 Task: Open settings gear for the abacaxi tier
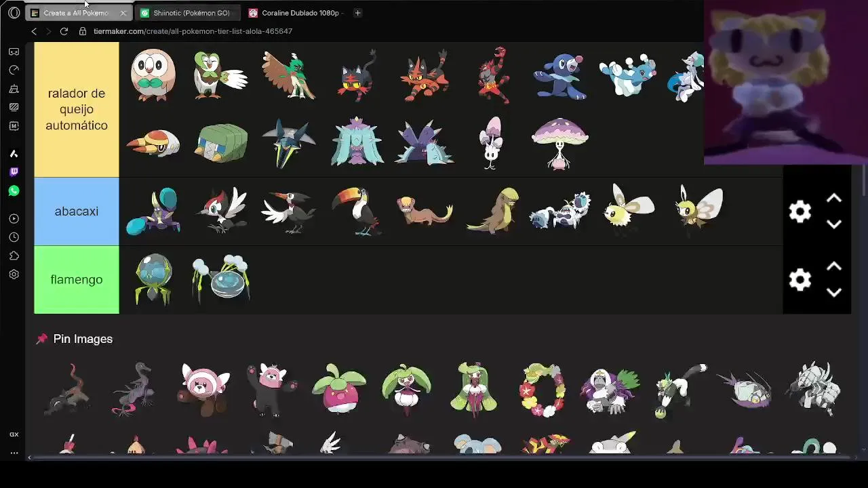(x=800, y=211)
